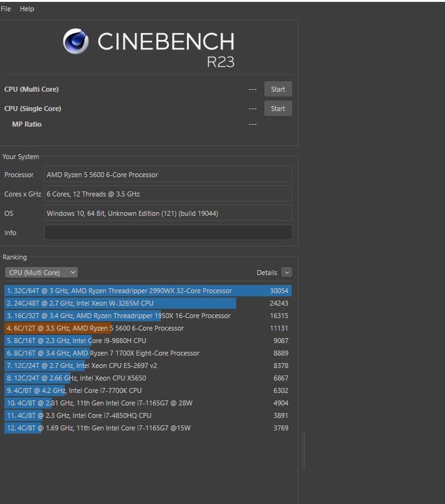Select ranking row Intel Xeon CPU X5650

pyautogui.click(x=148, y=378)
